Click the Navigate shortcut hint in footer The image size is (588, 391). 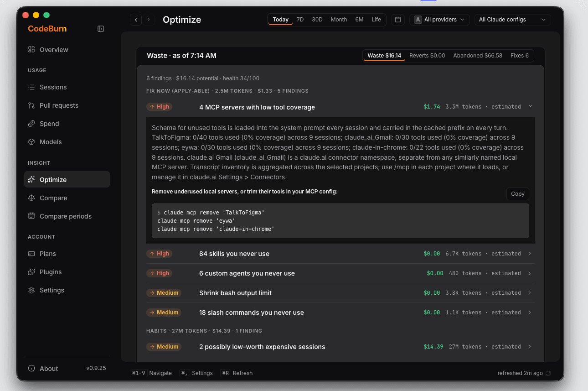coord(151,373)
